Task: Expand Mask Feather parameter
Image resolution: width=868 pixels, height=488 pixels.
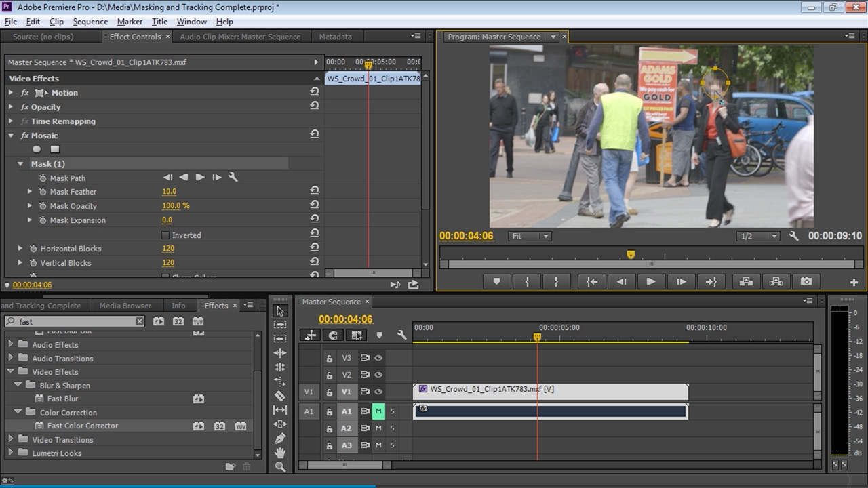Action: coord(29,192)
